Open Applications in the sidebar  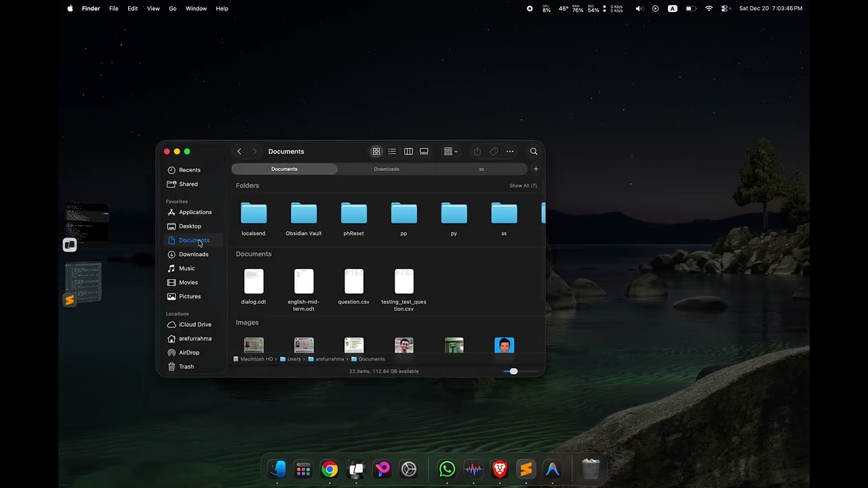click(x=195, y=212)
